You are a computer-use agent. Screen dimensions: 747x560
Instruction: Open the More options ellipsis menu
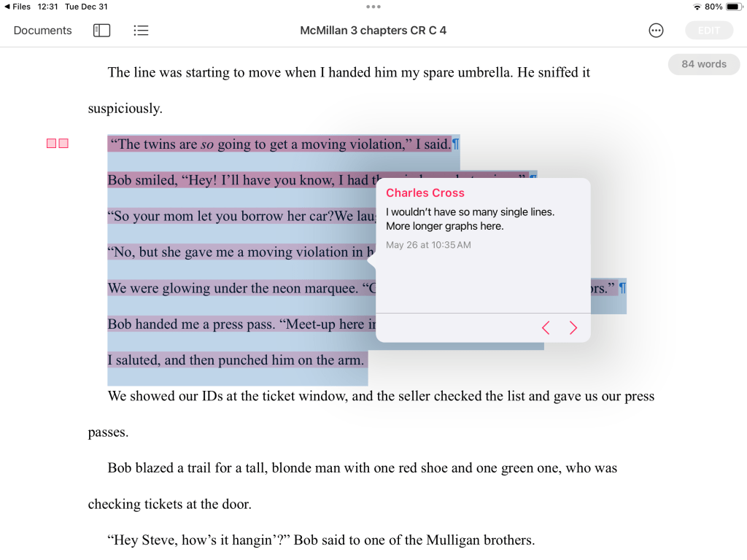[x=656, y=31]
